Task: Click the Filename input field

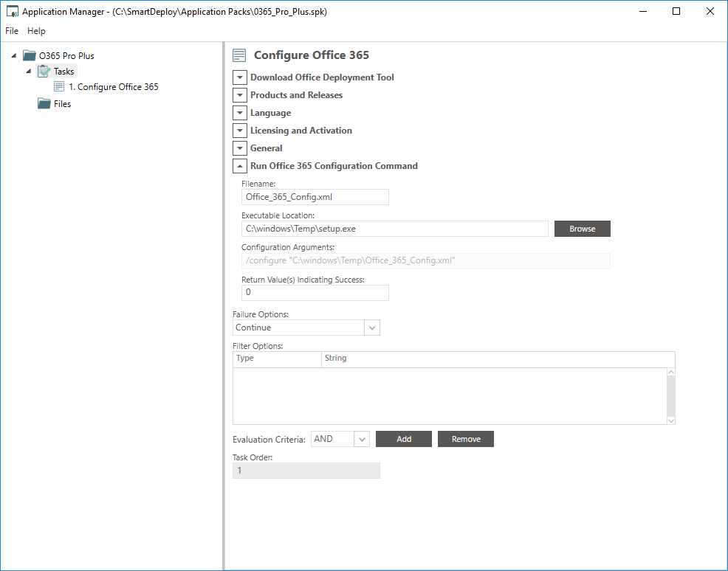Action: click(x=315, y=197)
